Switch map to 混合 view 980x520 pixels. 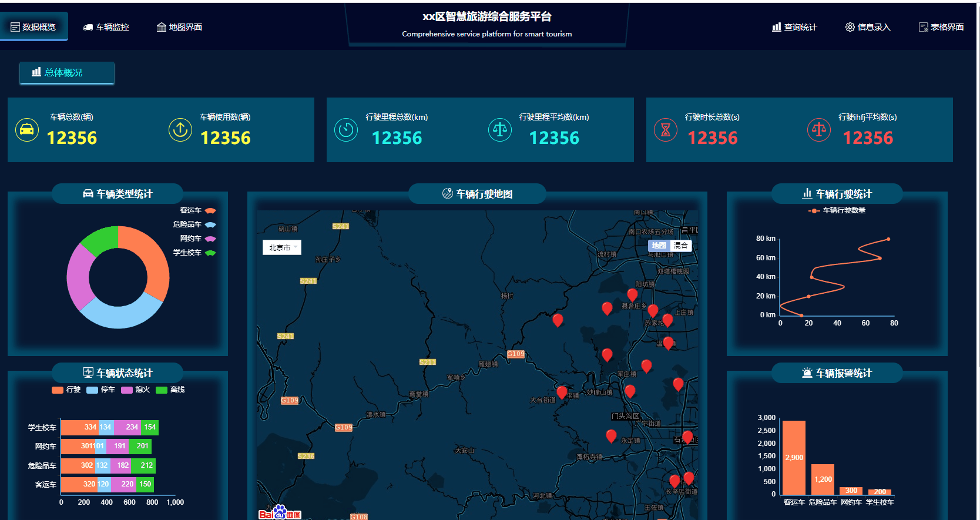click(x=681, y=246)
